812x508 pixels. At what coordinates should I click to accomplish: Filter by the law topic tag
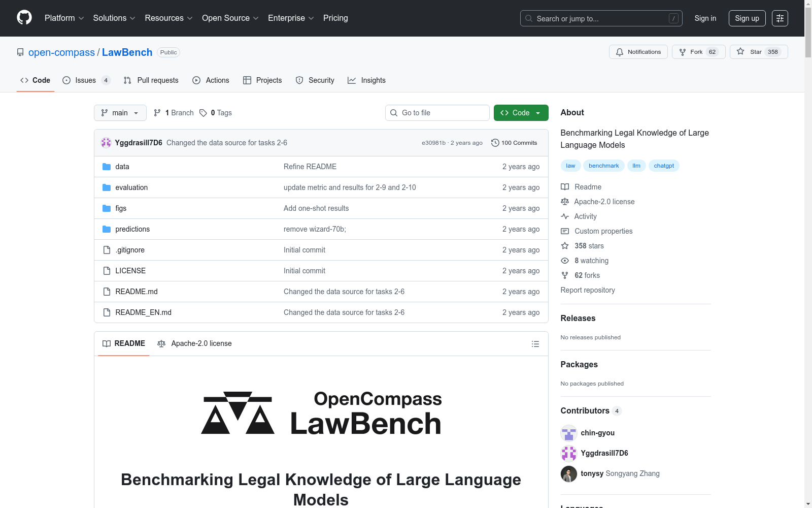coord(570,166)
